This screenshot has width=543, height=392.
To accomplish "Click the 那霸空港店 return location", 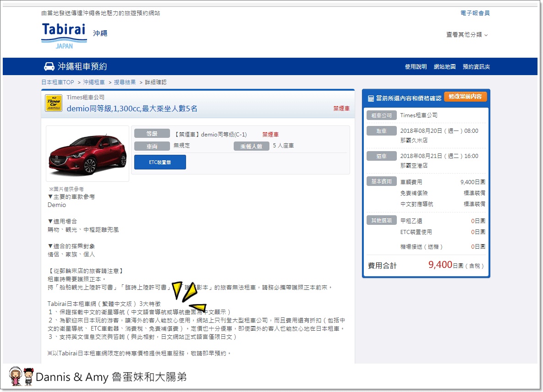I will pos(414,166).
